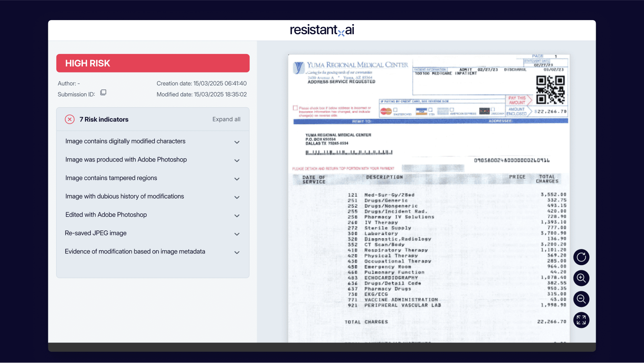This screenshot has width=644, height=363.
Task: Click the 'ADDRESS SERVICE REQUESTED' text on bill
Action: [341, 82]
